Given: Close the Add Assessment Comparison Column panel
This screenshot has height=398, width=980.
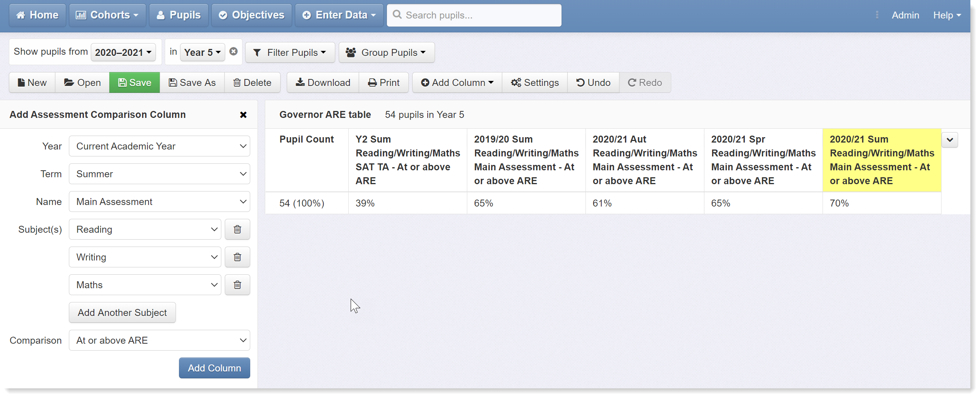Looking at the screenshot, I should [243, 115].
